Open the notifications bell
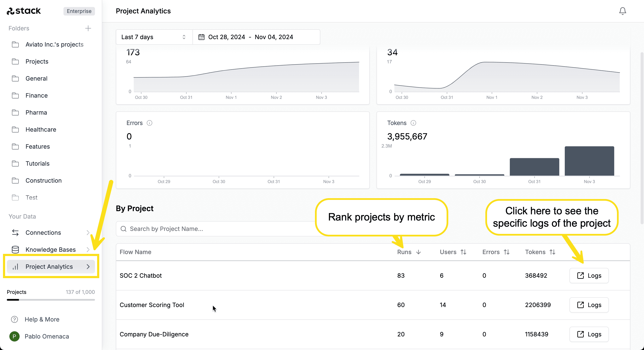The image size is (644, 350). (622, 11)
